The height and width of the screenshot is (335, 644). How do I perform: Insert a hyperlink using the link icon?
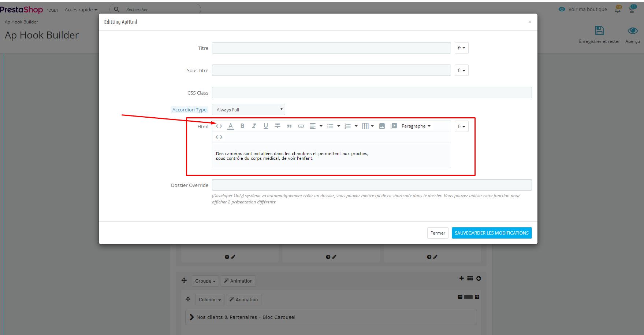[301, 126]
